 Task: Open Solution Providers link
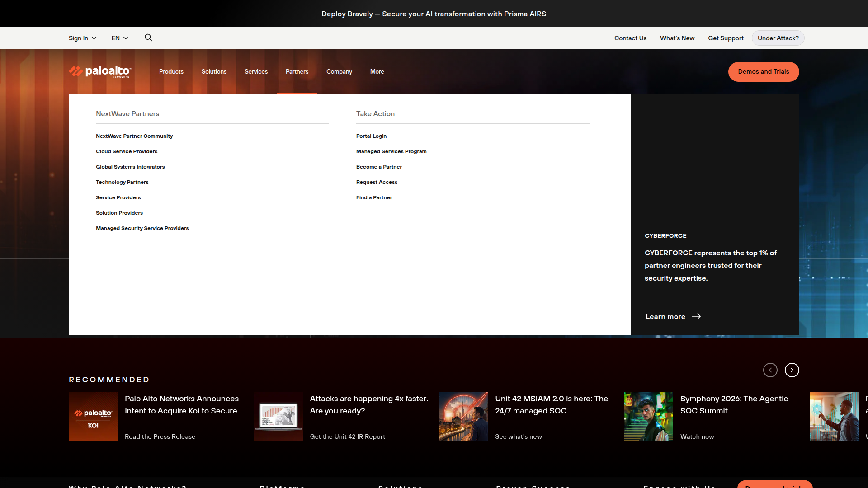pyautogui.click(x=119, y=213)
